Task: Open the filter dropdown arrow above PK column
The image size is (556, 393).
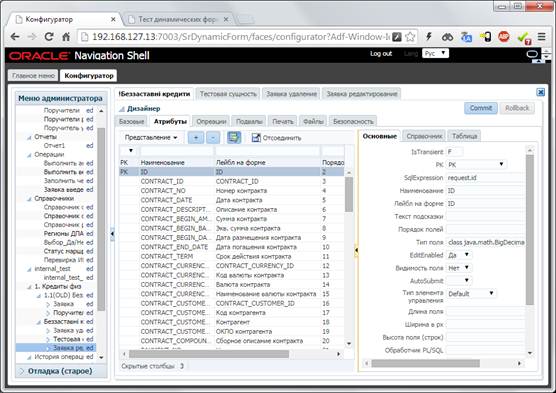Action: [x=130, y=151]
